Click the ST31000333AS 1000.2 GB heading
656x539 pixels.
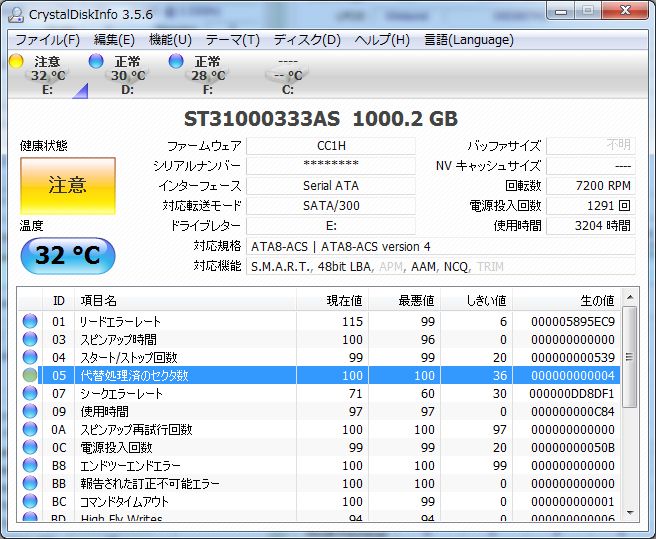321,119
